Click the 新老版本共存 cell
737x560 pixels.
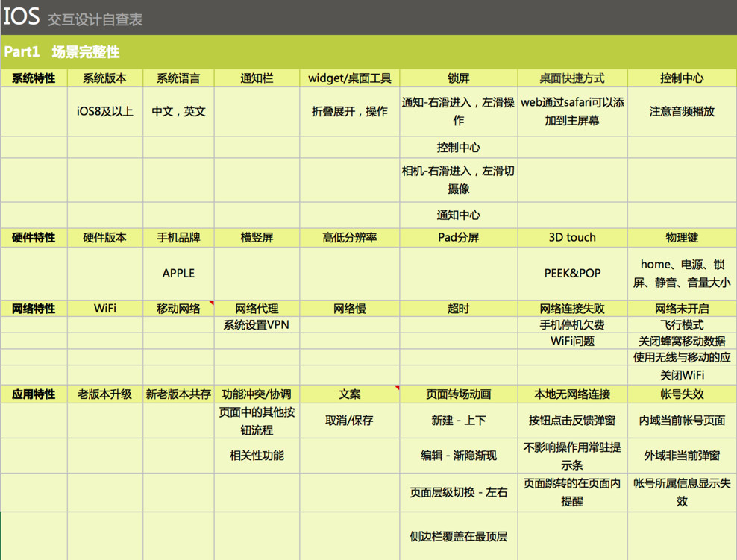click(178, 394)
